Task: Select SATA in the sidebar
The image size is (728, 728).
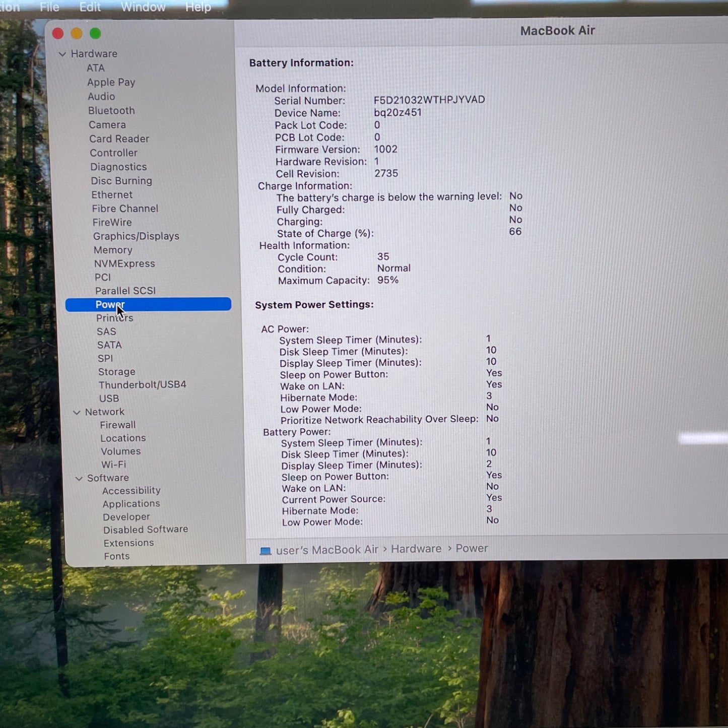Action: coord(109,345)
